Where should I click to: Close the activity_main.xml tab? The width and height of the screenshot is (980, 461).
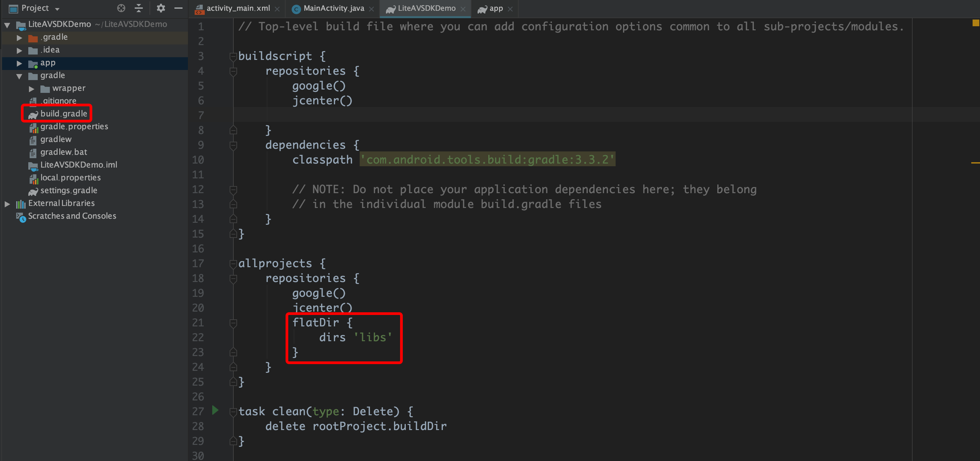coord(277,9)
